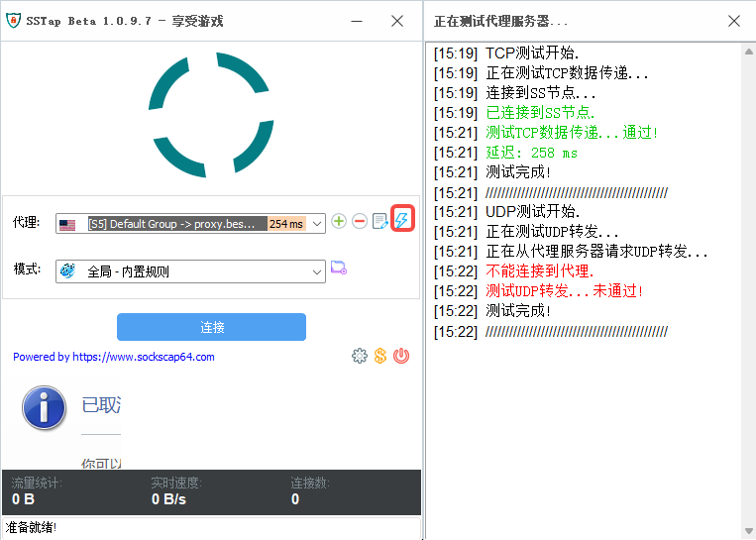Expand the 模式 mode dropdown arrow
The height and width of the screenshot is (540, 756).
[317, 271]
